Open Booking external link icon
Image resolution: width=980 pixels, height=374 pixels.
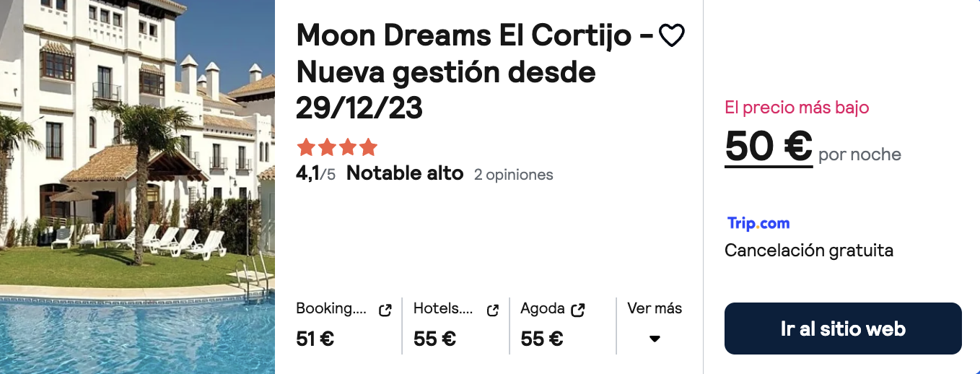[x=385, y=310]
